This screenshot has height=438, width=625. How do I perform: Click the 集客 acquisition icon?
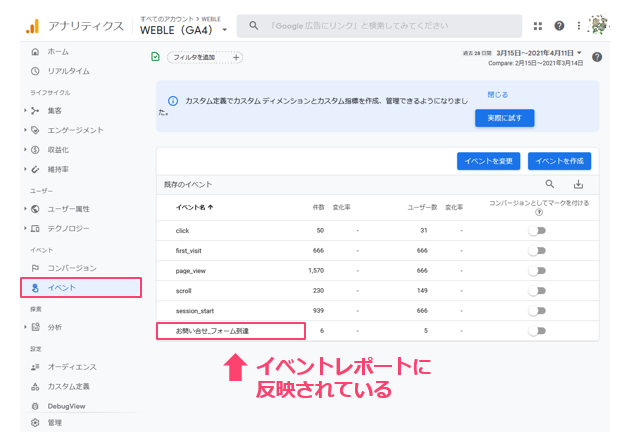[35, 110]
